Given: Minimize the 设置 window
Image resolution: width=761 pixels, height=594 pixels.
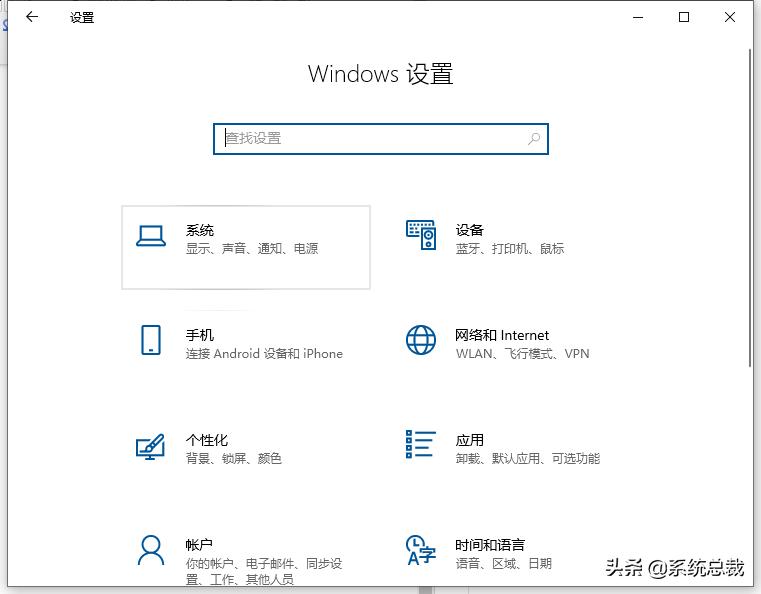Looking at the screenshot, I should point(638,17).
